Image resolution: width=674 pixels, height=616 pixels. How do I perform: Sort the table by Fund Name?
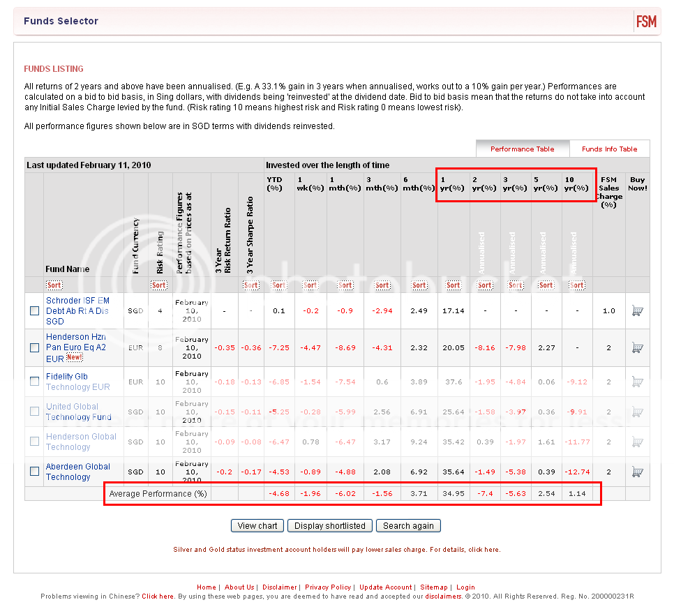click(x=54, y=285)
